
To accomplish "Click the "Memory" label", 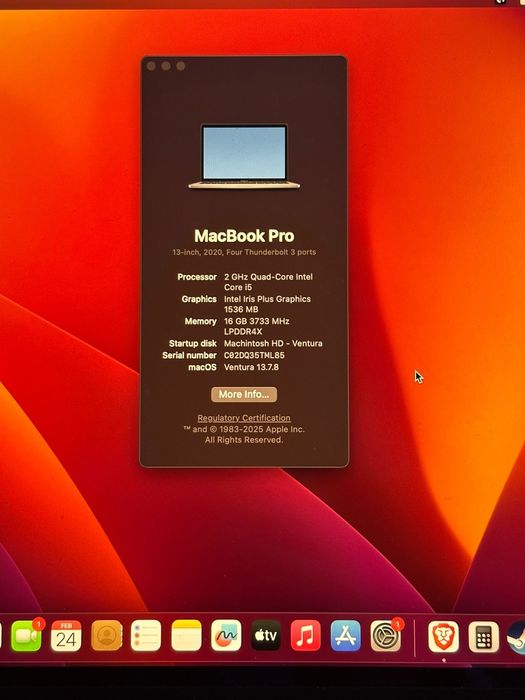I will (x=200, y=321).
